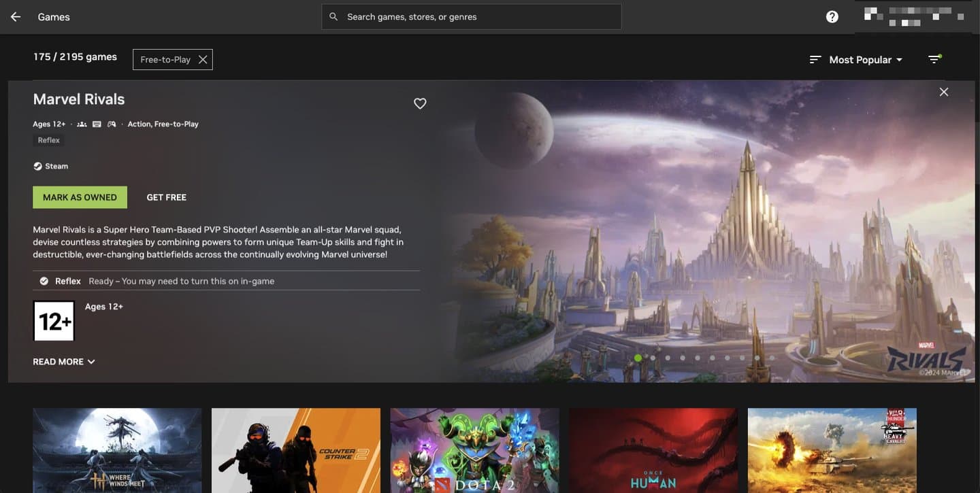Remove the Free-to-Play filter chip with X
Image resolution: width=980 pixels, height=493 pixels.
(203, 60)
